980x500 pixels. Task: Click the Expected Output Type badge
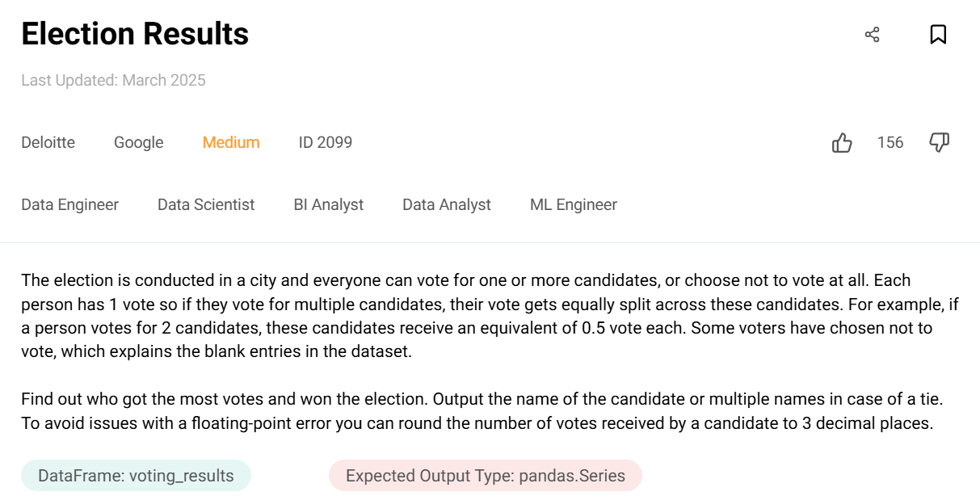point(485,476)
